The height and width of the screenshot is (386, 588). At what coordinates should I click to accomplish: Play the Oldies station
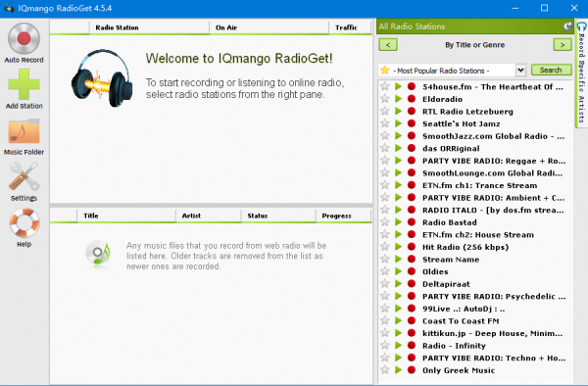click(x=398, y=271)
